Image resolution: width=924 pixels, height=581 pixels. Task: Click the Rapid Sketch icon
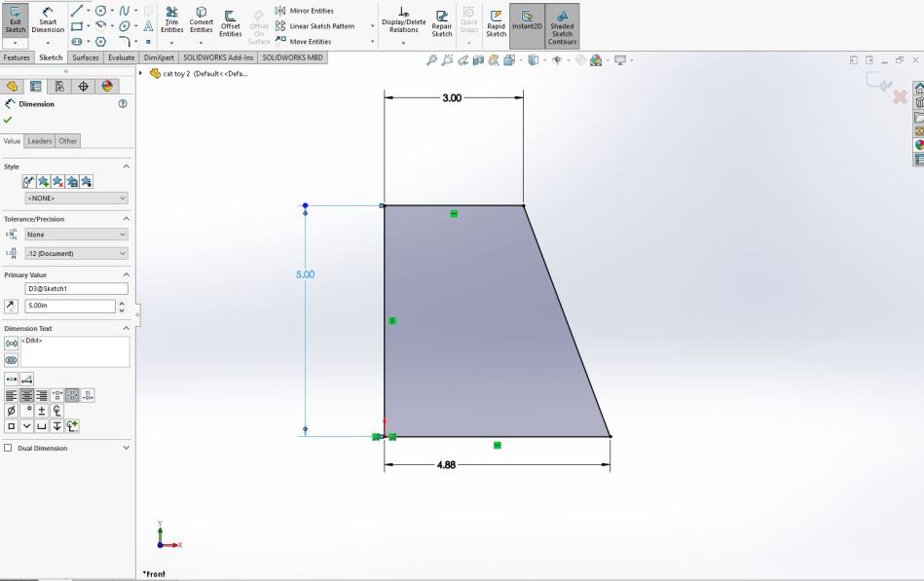(x=496, y=23)
